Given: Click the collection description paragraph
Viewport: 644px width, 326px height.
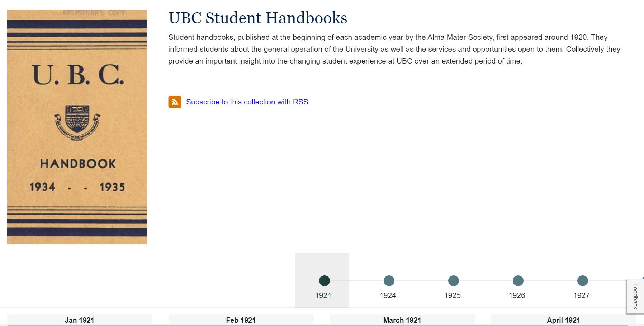Looking at the screenshot, I should coord(394,49).
